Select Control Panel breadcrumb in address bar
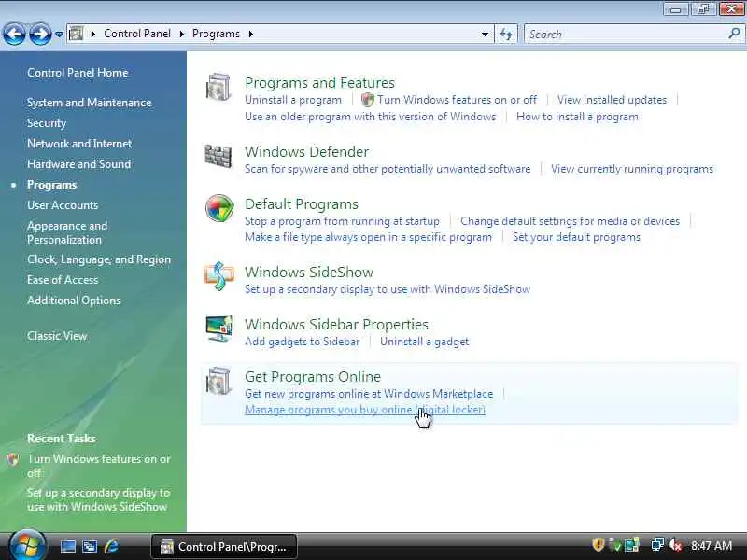This screenshot has width=747, height=560. (137, 34)
